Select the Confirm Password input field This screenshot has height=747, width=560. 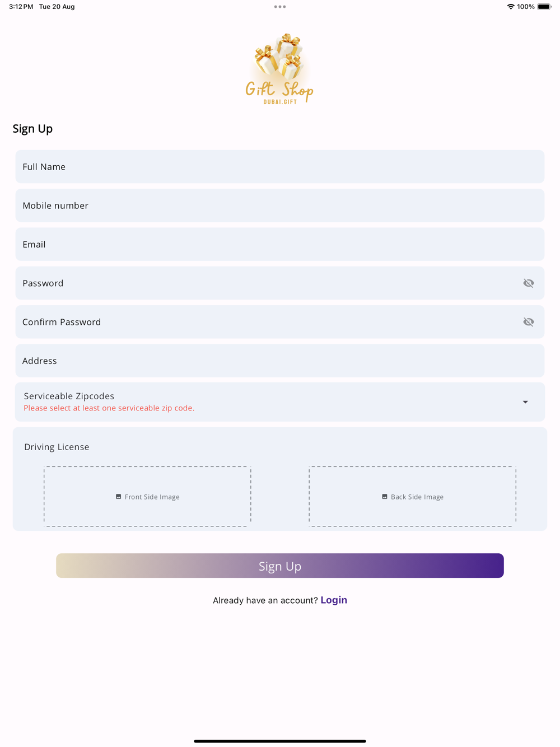tap(269, 322)
